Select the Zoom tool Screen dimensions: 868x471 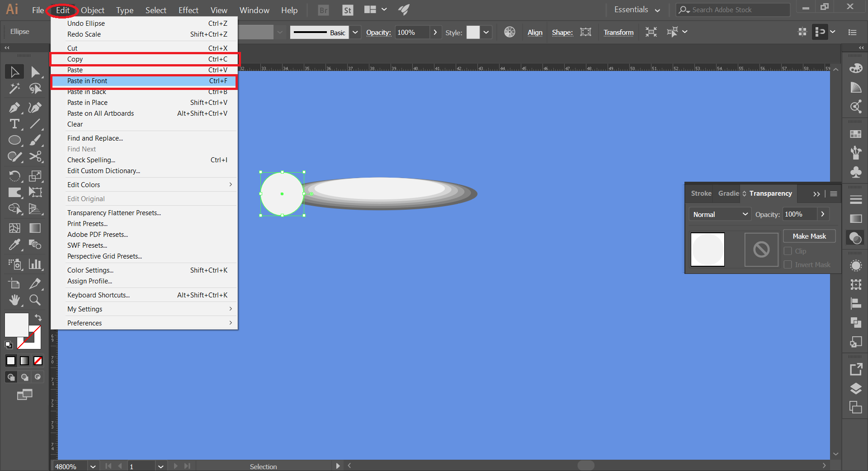click(35, 300)
